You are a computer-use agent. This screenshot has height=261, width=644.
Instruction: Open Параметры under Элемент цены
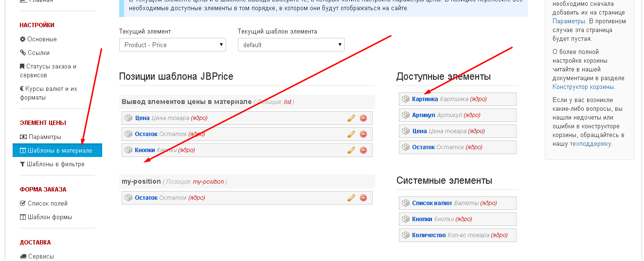pyautogui.click(x=45, y=137)
